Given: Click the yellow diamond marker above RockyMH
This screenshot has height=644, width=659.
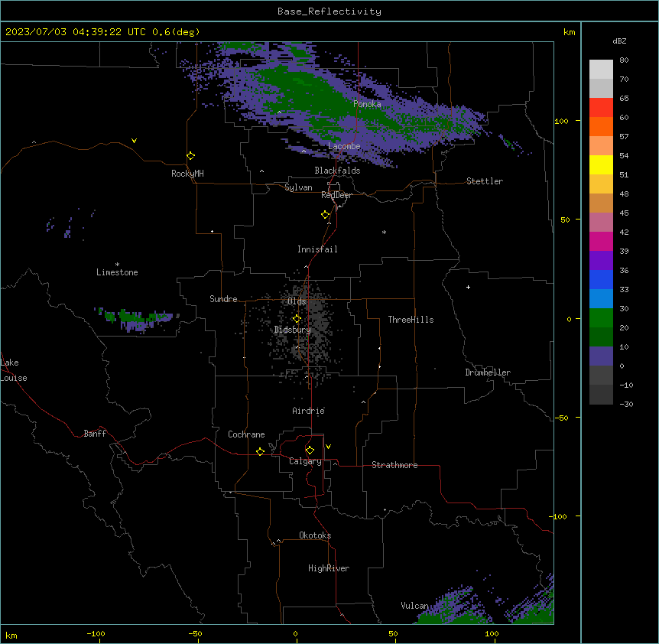Looking at the screenshot, I should click(x=191, y=156).
